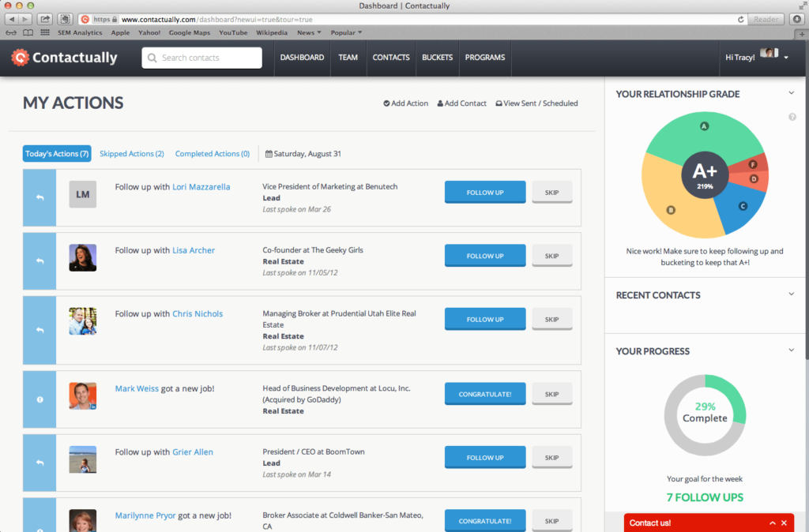Click the reply arrow icon on Lisa Archer's row
This screenshot has width=809, height=532.
(40, 261)
